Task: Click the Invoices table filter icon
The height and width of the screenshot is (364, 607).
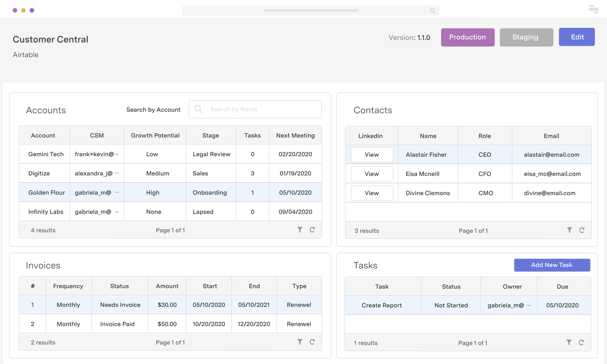Action: pyautogui.click(x=300, y=342)
